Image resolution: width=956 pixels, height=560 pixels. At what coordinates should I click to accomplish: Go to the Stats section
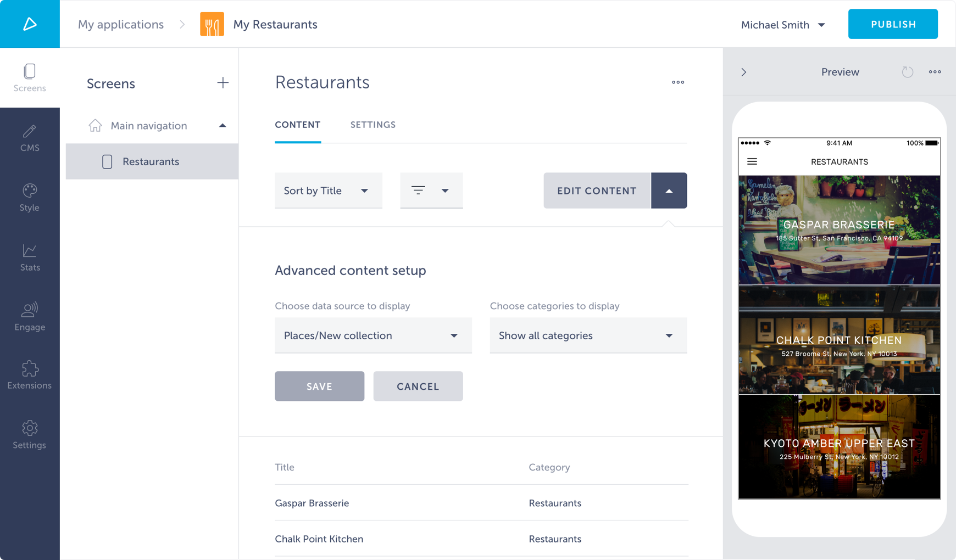coord(30,257)
